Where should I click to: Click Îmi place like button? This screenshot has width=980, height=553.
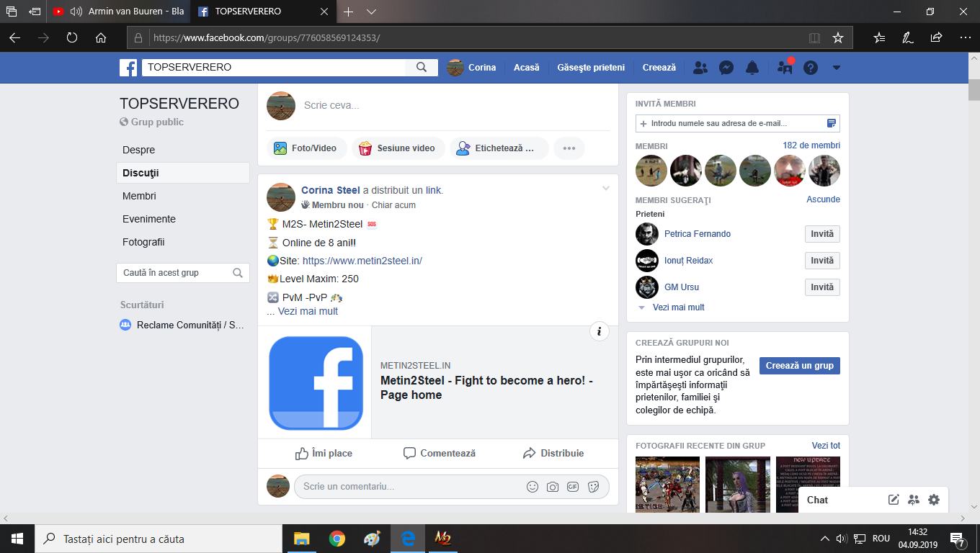pyautogui.click(x=324, y=453)
